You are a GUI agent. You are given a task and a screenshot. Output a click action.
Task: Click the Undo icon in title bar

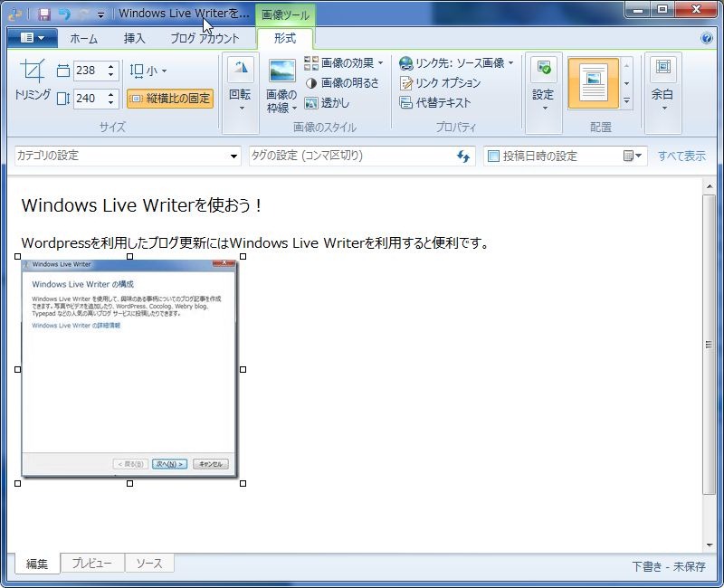64,14
